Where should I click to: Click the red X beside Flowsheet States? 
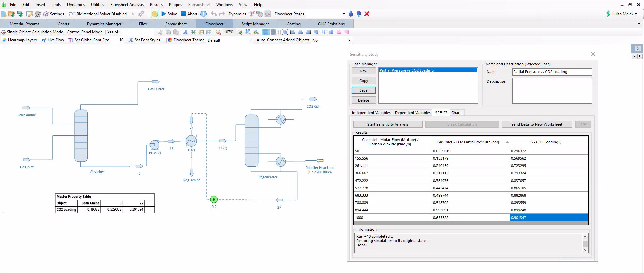[367, 14]
